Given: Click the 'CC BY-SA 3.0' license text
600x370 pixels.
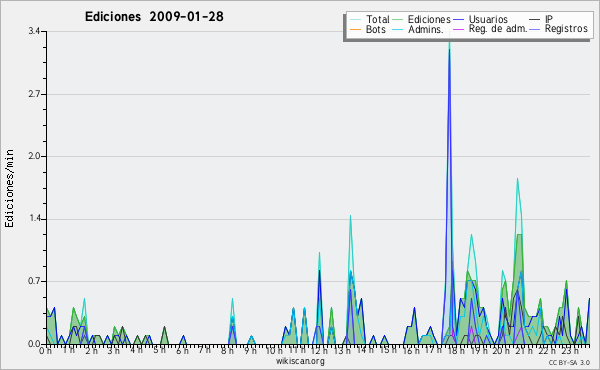Looking at the screenshot, I should pos(569,362).
